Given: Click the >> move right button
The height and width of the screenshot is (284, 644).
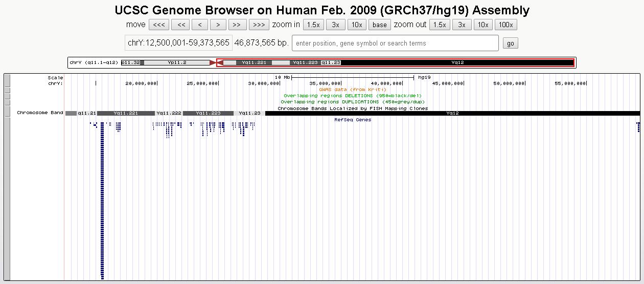Looking at the screenshot, I should (237, 25).
